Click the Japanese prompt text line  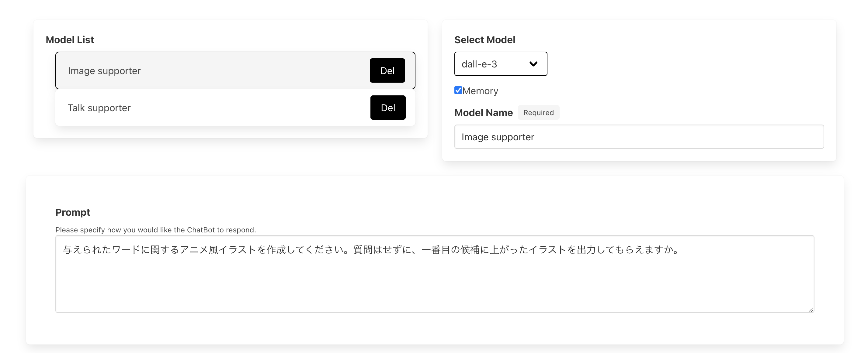(371, 250)
